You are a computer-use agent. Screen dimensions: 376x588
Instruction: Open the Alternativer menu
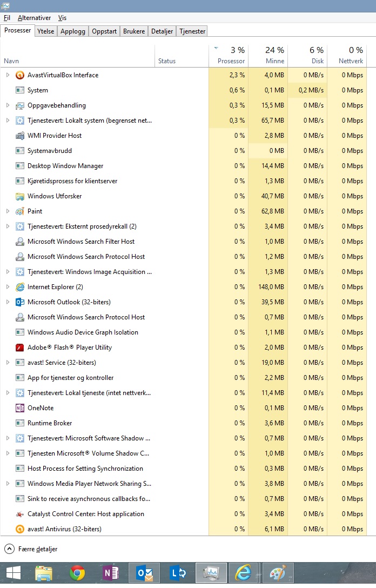click(34, 18)
